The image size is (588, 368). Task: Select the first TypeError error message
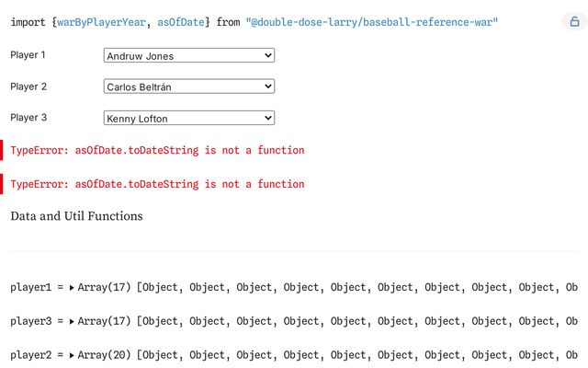point(157,150)
